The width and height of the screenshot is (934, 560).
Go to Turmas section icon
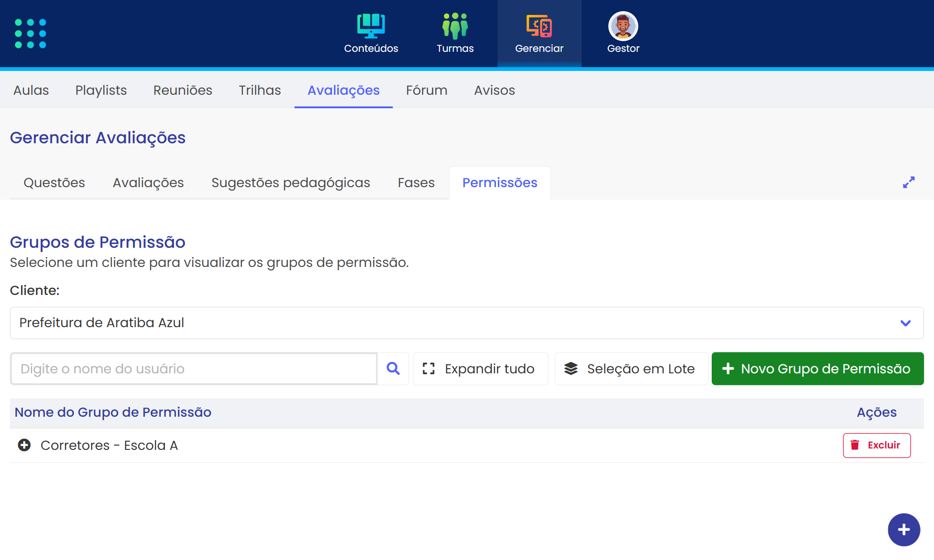(455, 26)
